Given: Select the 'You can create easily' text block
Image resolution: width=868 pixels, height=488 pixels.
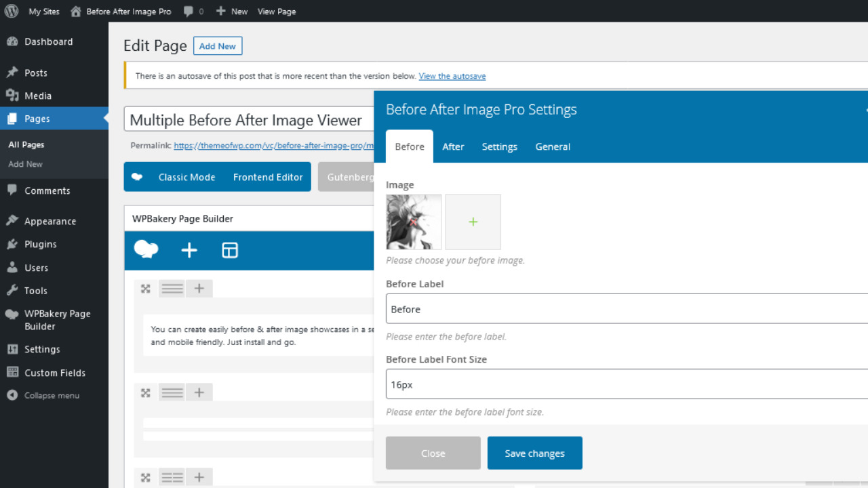Looking at the screenshot, I should point(258,335).
